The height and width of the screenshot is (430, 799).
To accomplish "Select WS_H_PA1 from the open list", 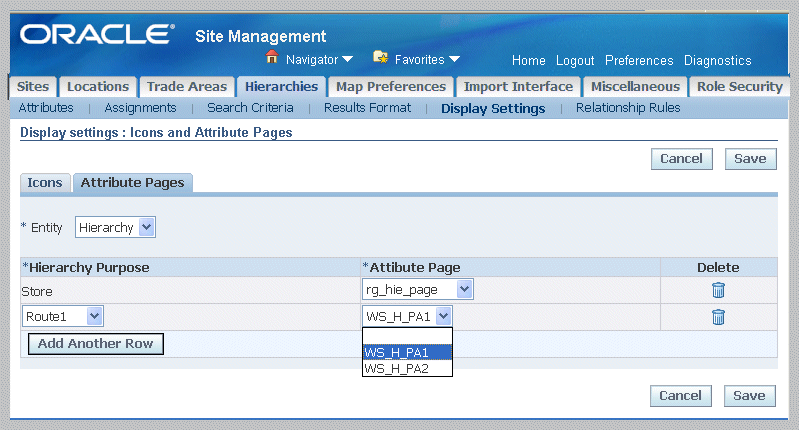I will pos(407,352).
